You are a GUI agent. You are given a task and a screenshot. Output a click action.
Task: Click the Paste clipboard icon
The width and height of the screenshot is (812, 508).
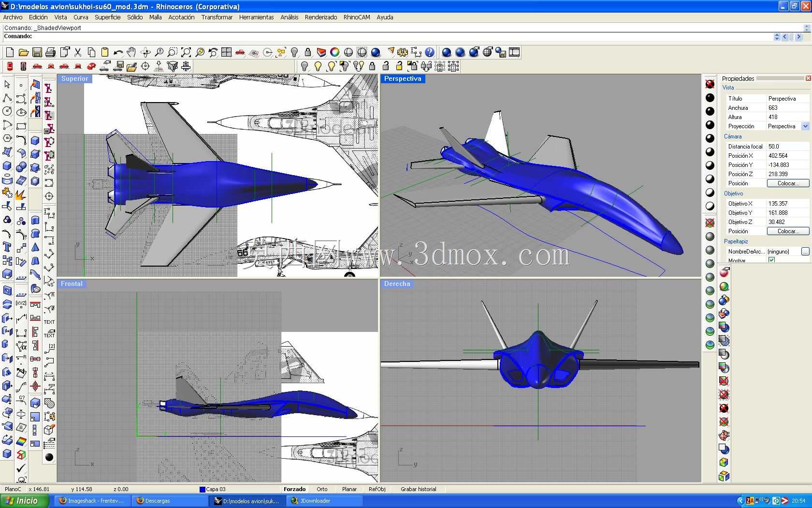tap(104, 52)
